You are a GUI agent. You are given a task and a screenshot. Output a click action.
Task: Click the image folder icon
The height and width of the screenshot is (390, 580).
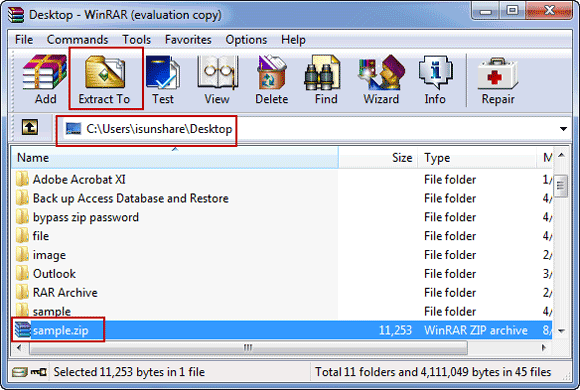22,255
